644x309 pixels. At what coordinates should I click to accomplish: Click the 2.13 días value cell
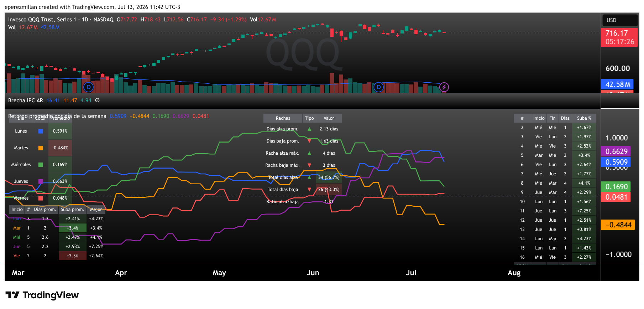[329, 129]
